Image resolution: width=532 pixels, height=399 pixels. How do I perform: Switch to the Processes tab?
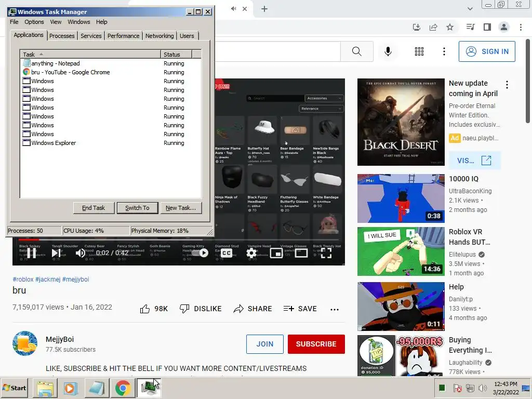click(x=62, y=36)
